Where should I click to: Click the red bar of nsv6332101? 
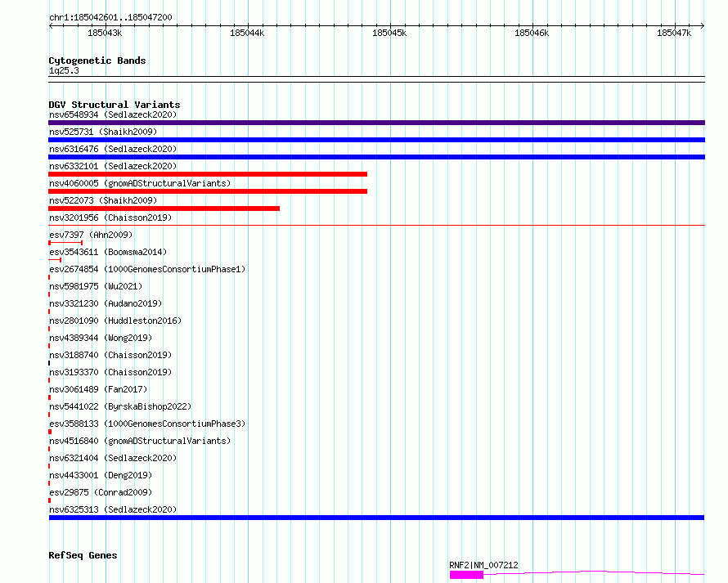(208, 174)
